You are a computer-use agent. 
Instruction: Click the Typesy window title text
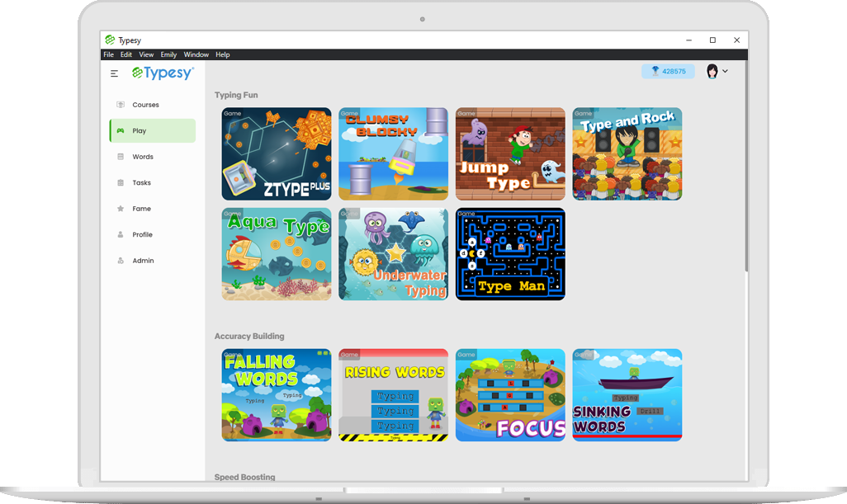pos(130,40)
